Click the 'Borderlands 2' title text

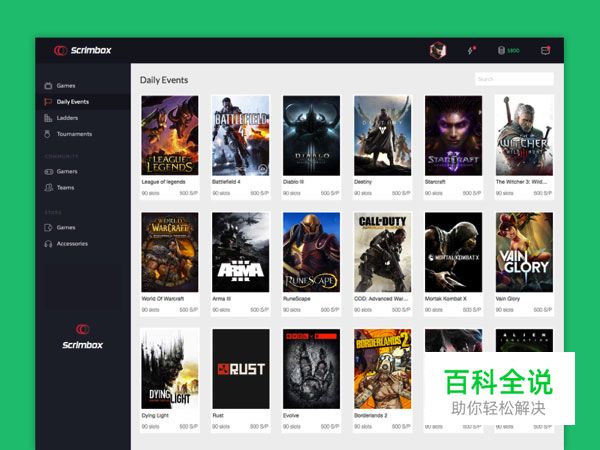point(371,415)
